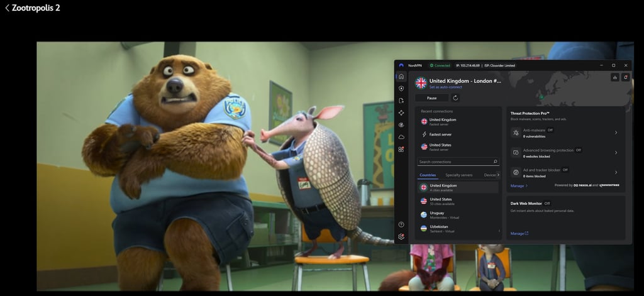644x296 pixels.
Task: Expand Ad and tracker blocker chevron
Action: point(616,172)
